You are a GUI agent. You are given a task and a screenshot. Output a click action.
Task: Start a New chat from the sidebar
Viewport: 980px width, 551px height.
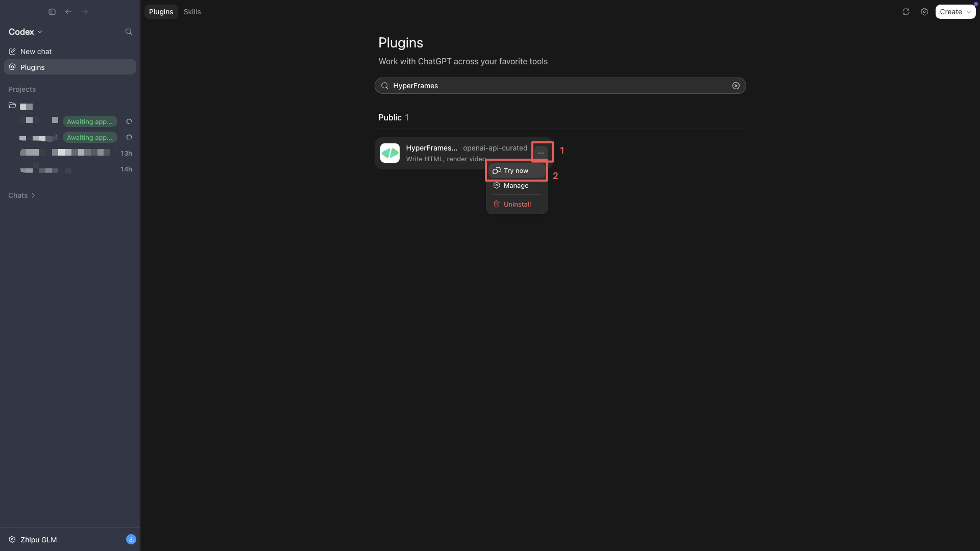[70, 52]
